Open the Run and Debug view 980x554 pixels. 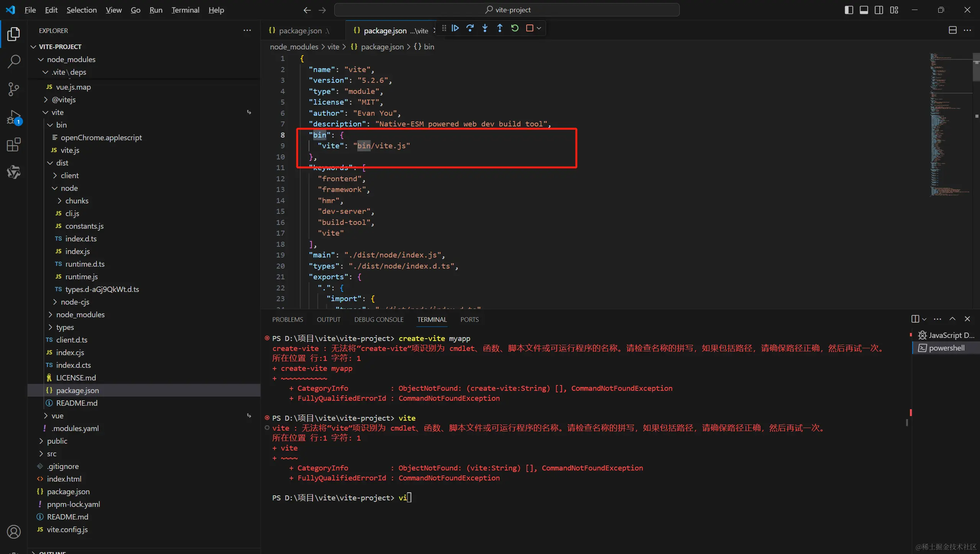point(14,117)
